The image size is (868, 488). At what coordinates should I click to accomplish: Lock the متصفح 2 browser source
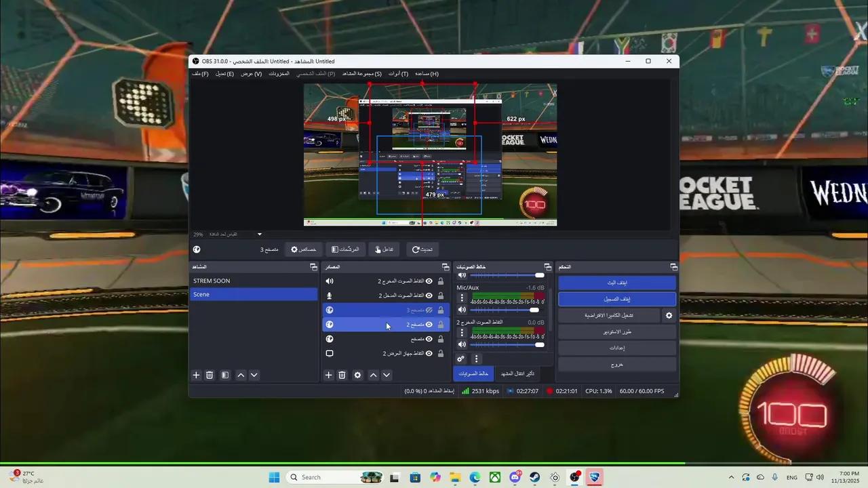(440, 324)
